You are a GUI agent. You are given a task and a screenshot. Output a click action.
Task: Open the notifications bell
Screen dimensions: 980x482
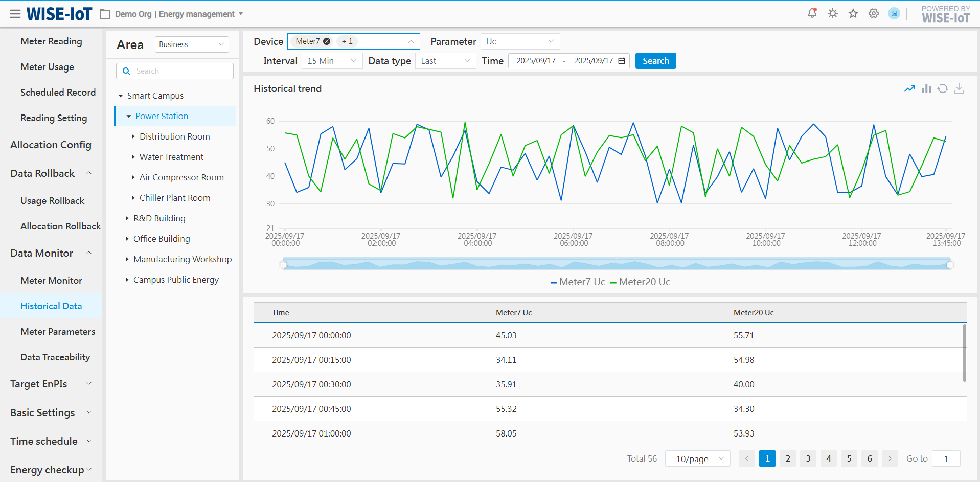point(812,13)
